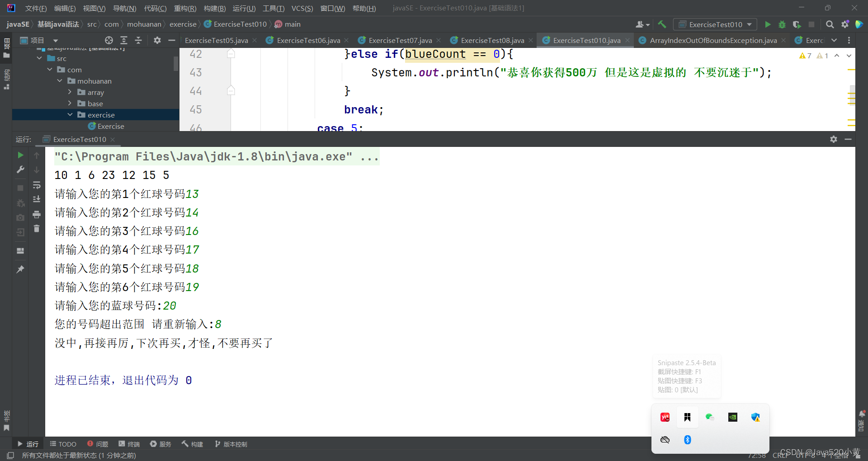Open the TODO tool window
The width and height of the screenshot is (868, 461).
click(x=63, y=444)
